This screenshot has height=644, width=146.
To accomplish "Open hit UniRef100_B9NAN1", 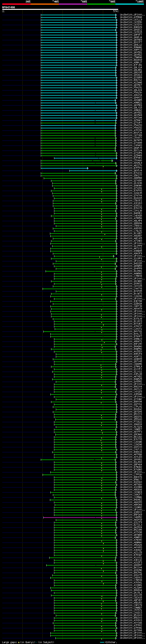I will (131, 47).
